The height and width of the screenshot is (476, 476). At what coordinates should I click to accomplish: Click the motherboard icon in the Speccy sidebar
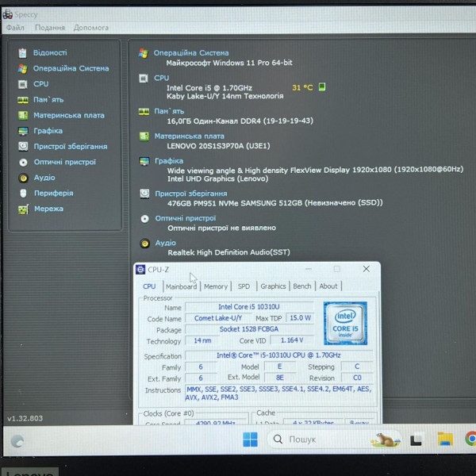pos(23,115)
